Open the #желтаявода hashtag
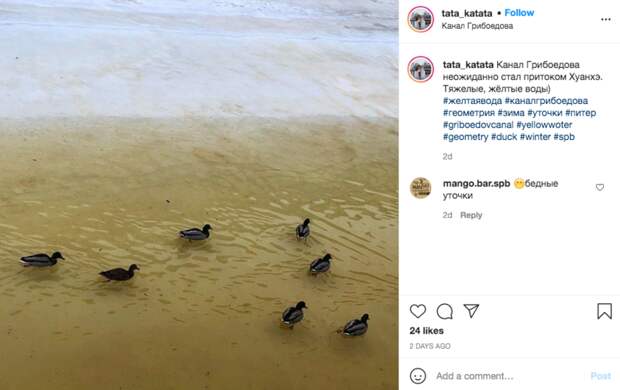Image resolution: width=620 pixels, height=390 pixels. point(472,101)
